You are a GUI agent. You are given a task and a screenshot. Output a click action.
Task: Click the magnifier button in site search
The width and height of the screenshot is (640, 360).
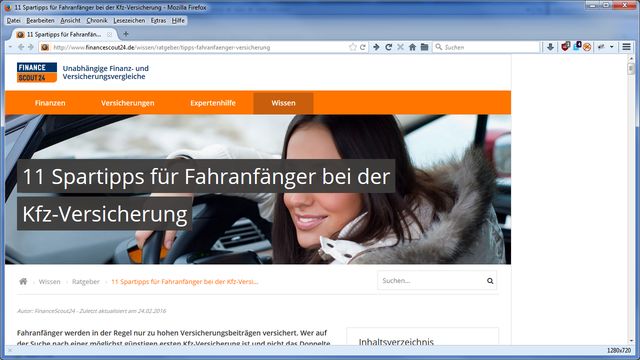click(x=490, y=281)
